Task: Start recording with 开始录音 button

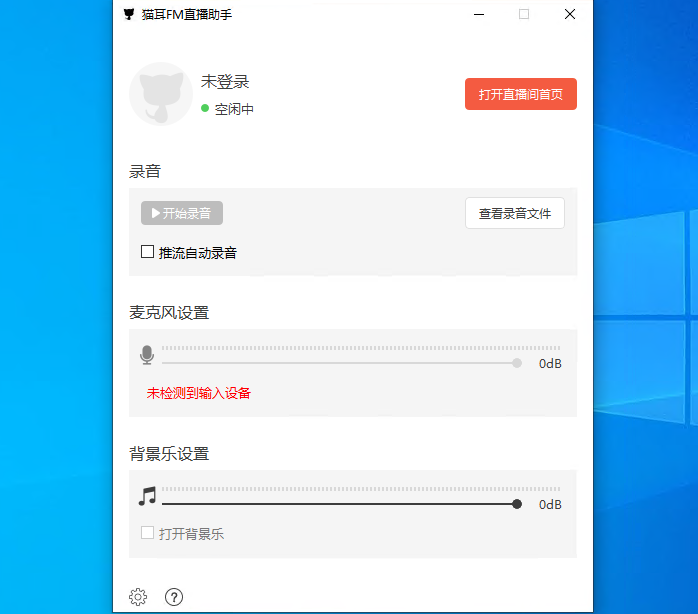Action: point(182,213)
